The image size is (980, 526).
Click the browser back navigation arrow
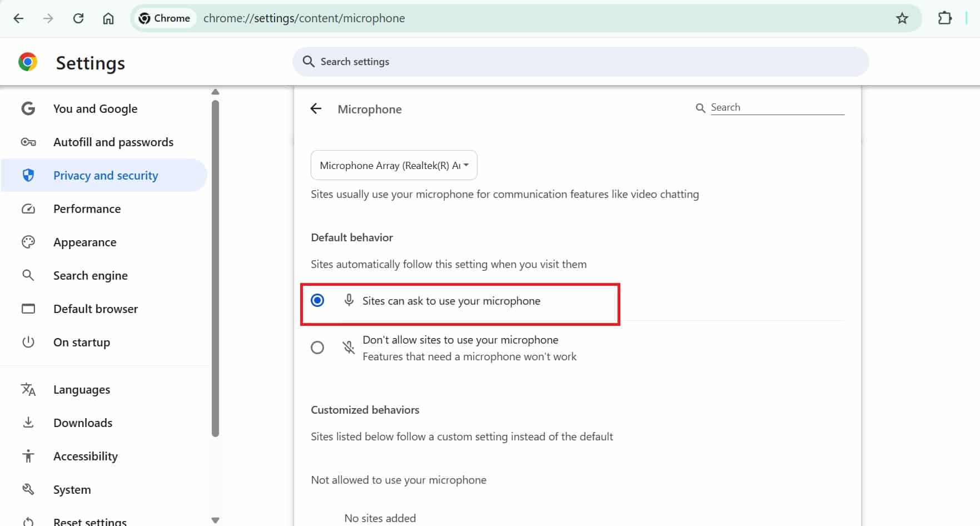click(x=18, y=18)
